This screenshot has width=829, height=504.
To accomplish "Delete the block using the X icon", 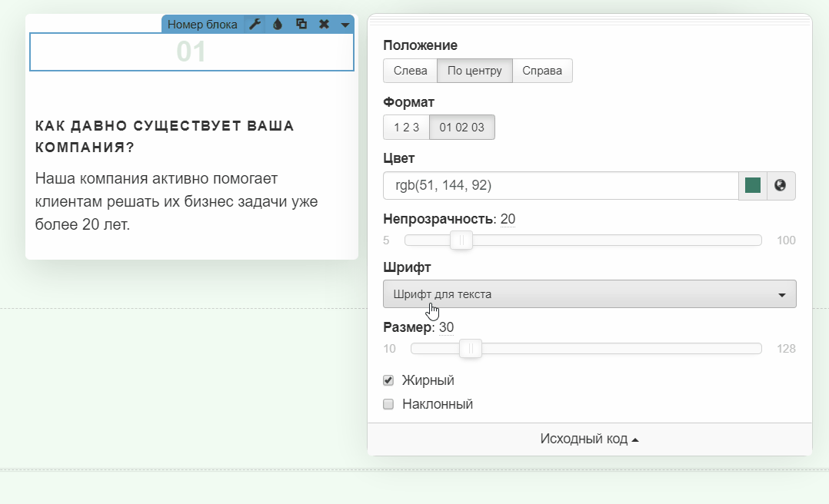I will click(x=324, y=24).
